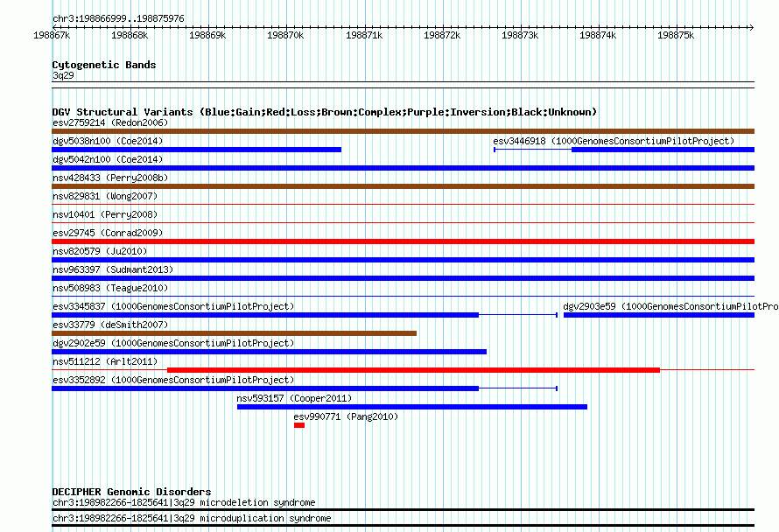Click the esv3345837 thick blue bar
This screenshot has width=779, height=532.
pos(265,315)
